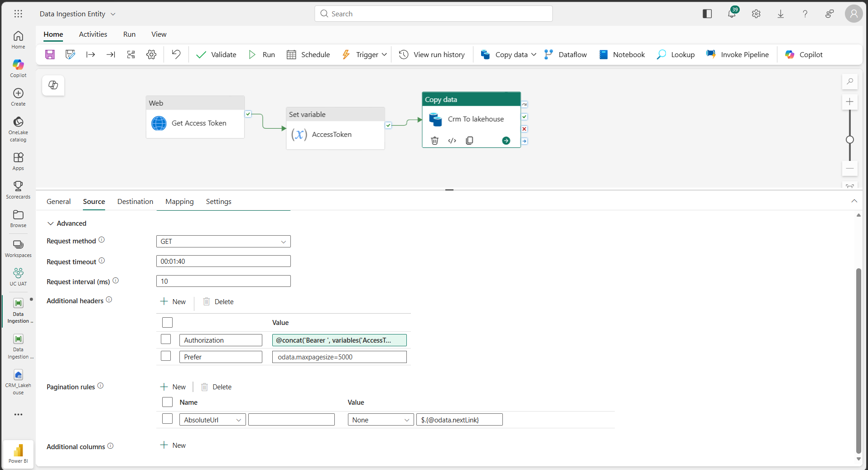The image size is (868, 470).
Task: Click the Schedule button
Action: (309, 54)
